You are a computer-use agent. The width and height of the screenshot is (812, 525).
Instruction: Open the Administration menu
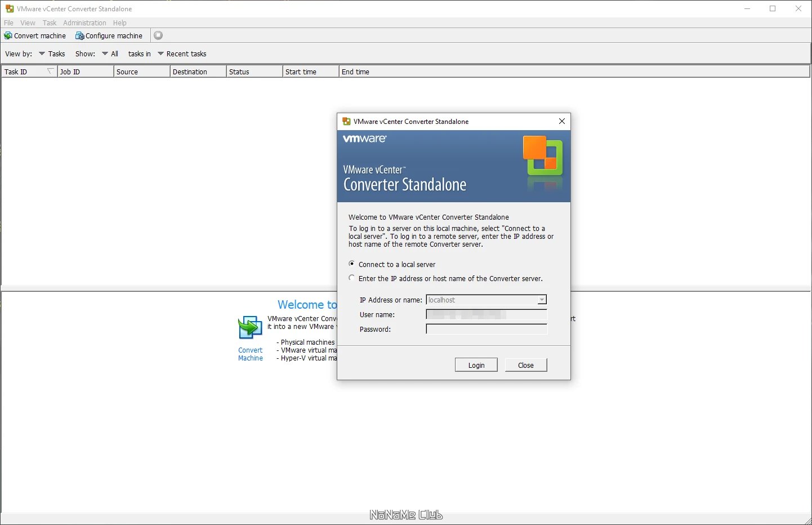84,23
